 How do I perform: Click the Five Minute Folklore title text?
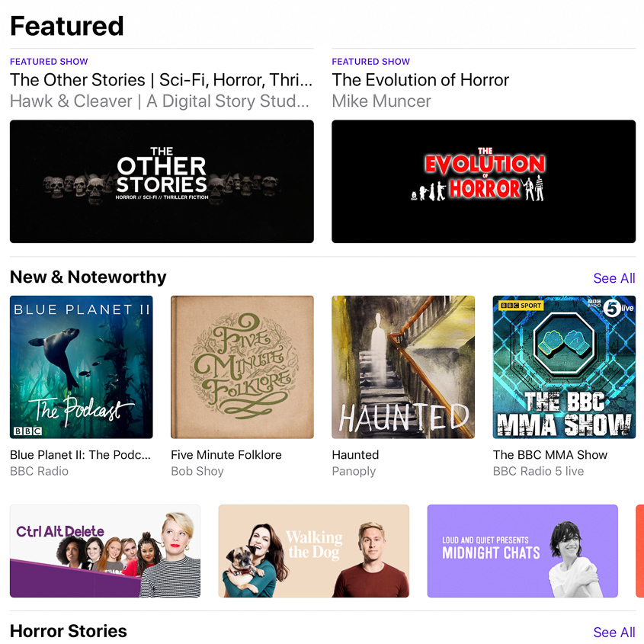coord(226,455)
